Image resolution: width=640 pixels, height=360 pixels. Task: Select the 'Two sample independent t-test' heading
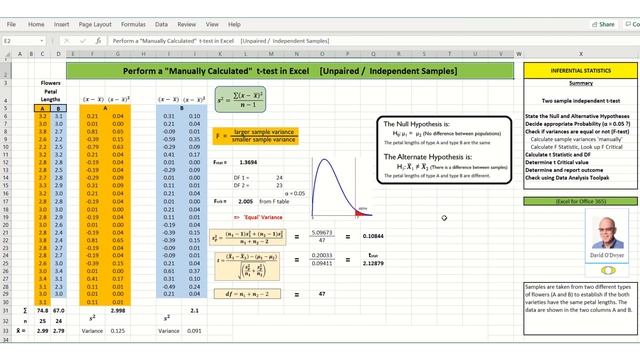click(x=581, y=101)
